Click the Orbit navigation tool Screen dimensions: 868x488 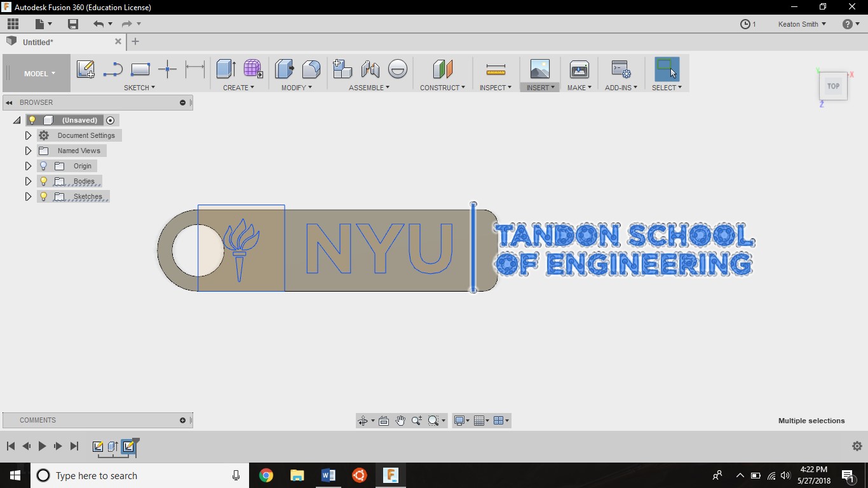click(x=362, y=421)
